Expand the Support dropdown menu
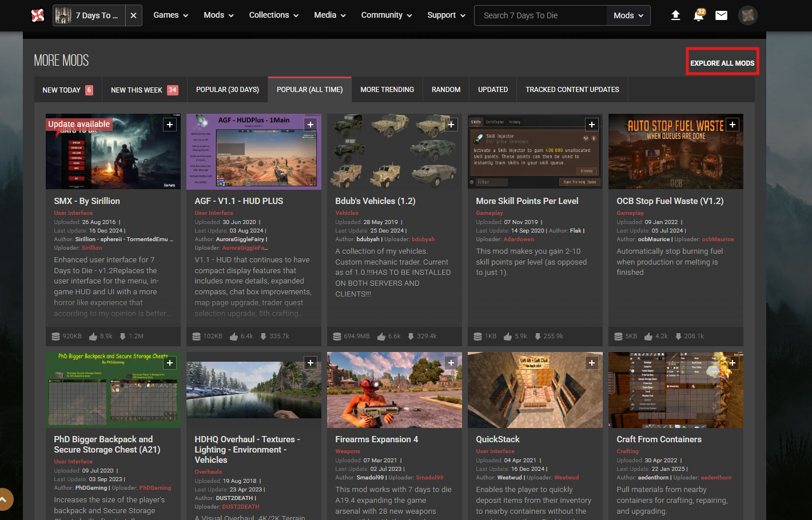The image size is (812, 520). [447, 15]
